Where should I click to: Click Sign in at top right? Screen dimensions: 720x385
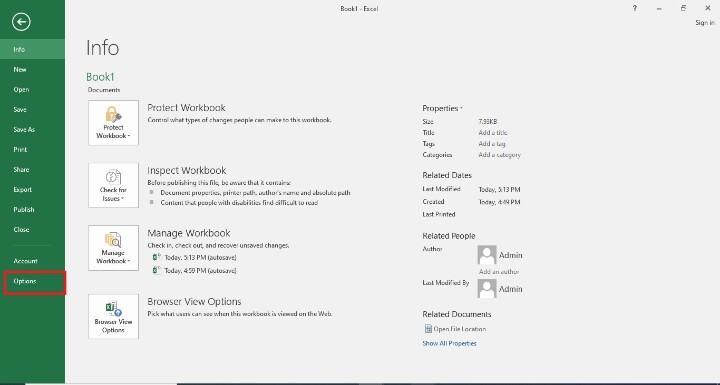point(705,23)
